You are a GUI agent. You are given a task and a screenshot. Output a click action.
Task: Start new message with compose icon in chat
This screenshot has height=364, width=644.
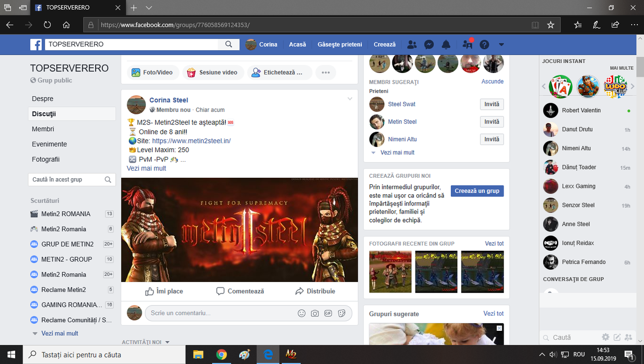coord(617,337)
